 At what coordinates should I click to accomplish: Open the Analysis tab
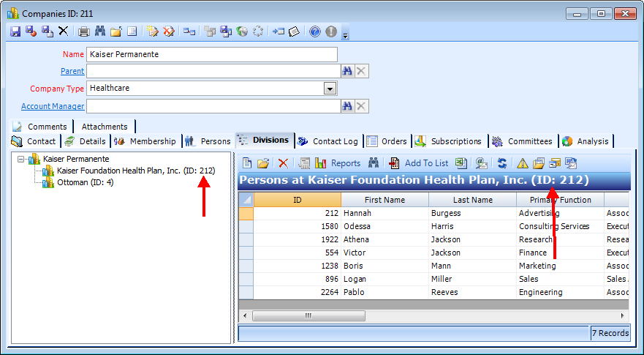click(x=586, y=141)
